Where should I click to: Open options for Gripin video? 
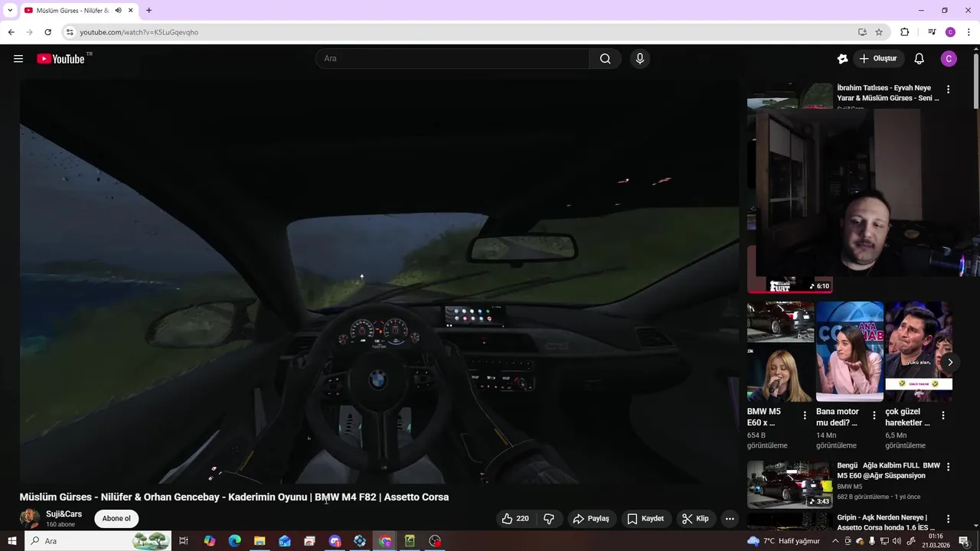[x=948, y=519]
